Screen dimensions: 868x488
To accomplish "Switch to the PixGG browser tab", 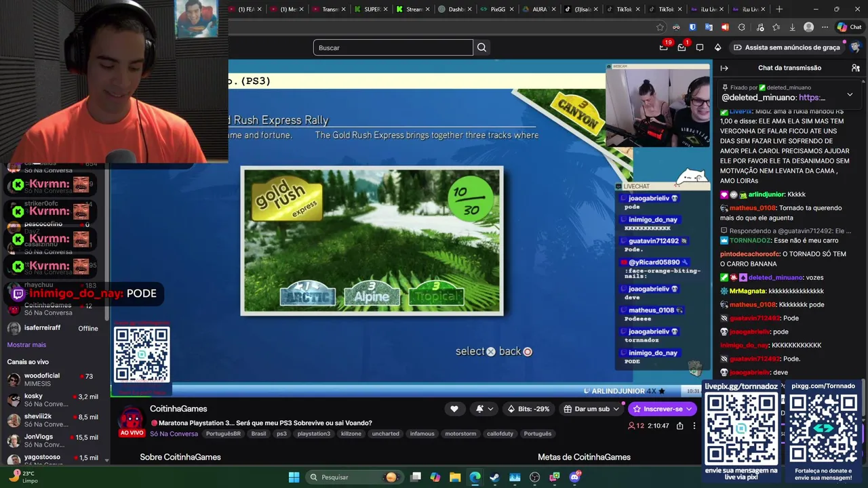I will point(498,9).
